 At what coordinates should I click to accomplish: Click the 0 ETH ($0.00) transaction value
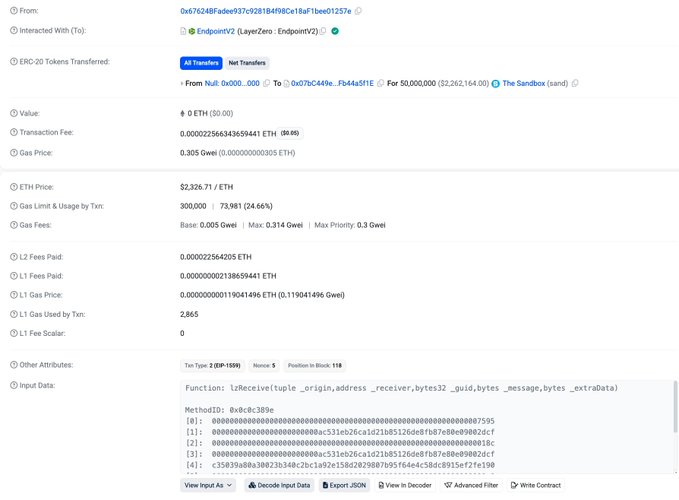click(x=207, y=113)
